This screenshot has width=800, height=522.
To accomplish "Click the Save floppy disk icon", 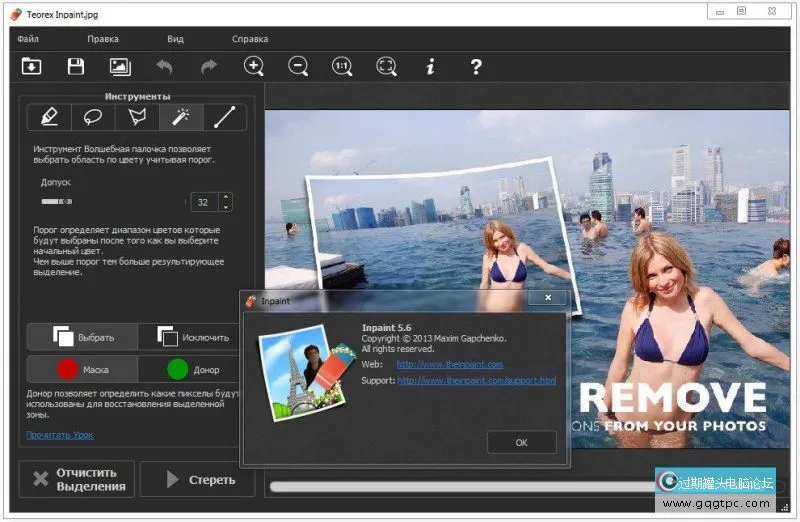I will [x=76, y=66].
